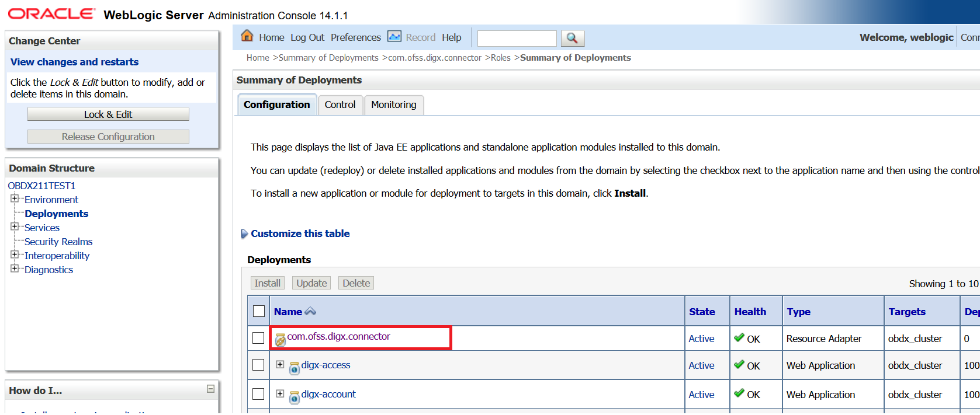Click com.ofss.digx.connector in the breadcrumb
Image resolution: width=980 pixels, height=415 pixels.
click(435, 58)
